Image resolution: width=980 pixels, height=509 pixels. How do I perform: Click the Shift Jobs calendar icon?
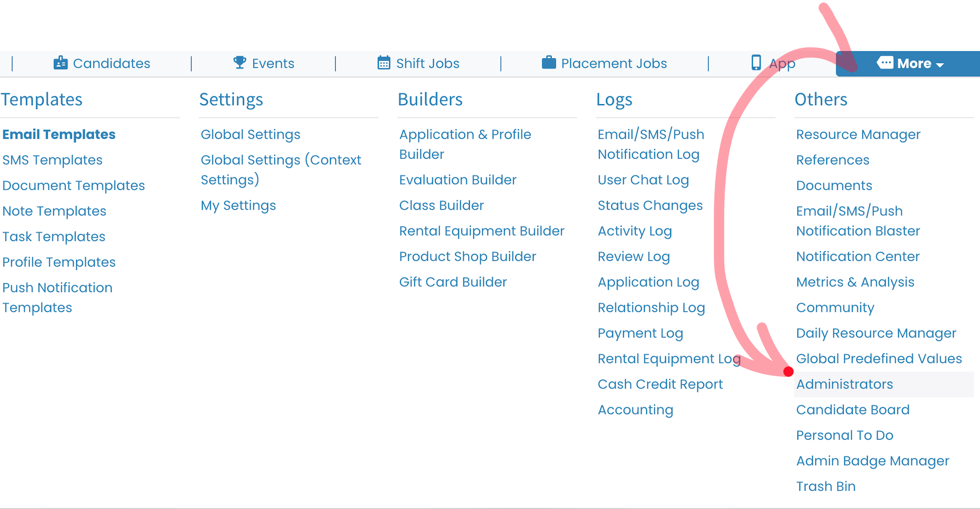[x=384, y=63]
